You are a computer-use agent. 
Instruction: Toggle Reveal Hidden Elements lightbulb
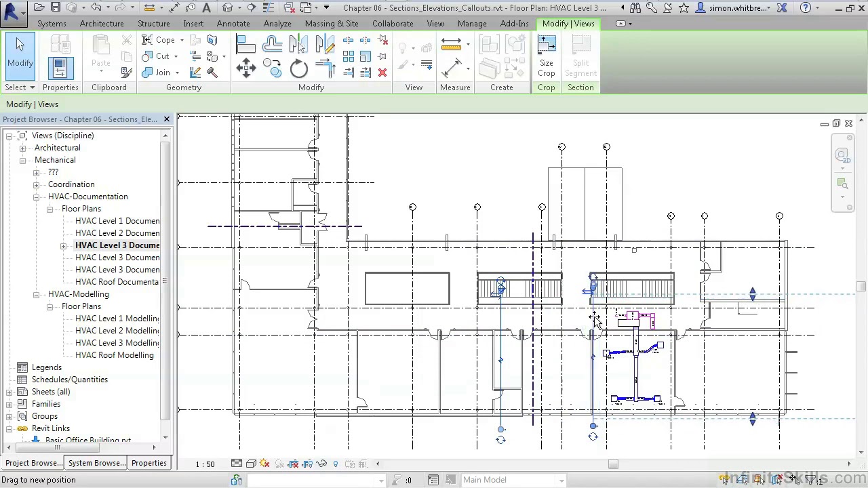pyautogui.click(x=335, y=464)
